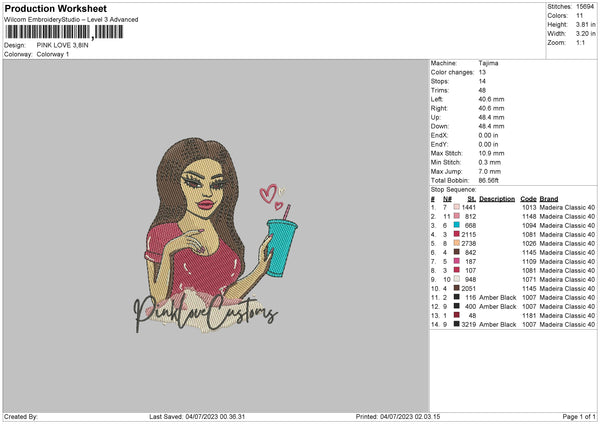Click the Max Stitch value 10.9 mm
This screenshot has width=600, height=424.
[491, 153]
